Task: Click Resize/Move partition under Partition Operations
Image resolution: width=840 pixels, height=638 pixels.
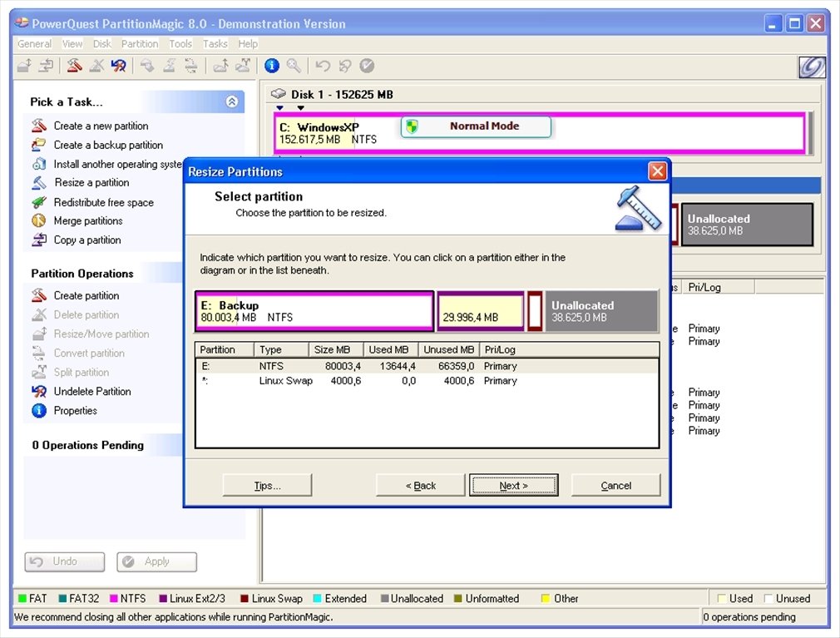Action: click(x=101, y=334)
